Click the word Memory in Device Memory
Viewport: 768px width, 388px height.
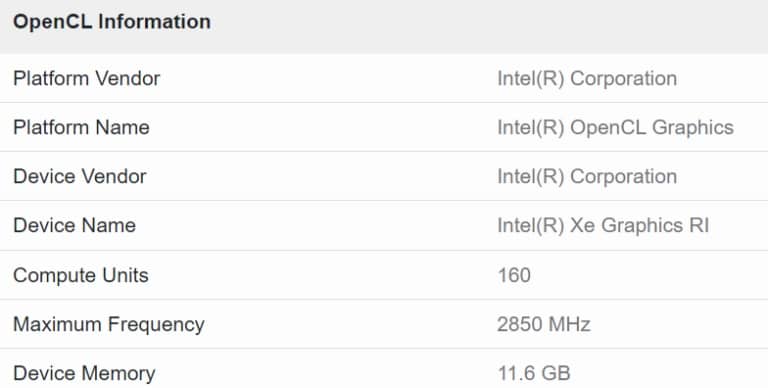pos(118,373)
